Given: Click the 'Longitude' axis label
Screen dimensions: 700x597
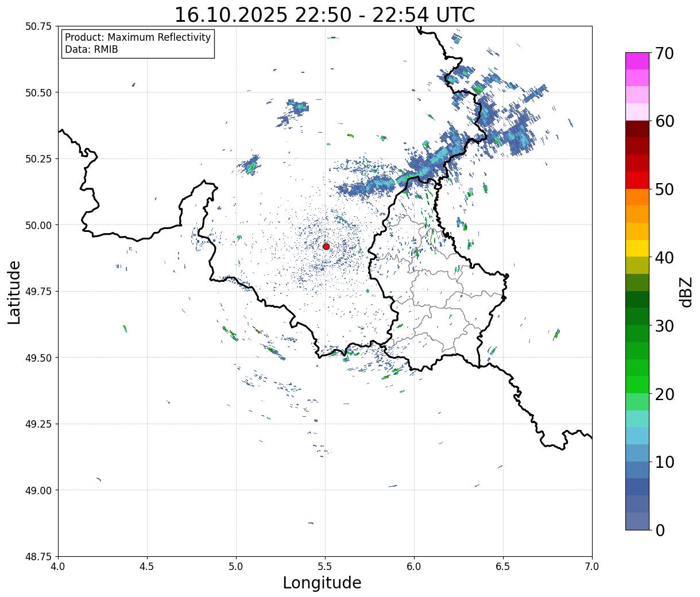Looking at the screenshot, I should click(322, 583).
